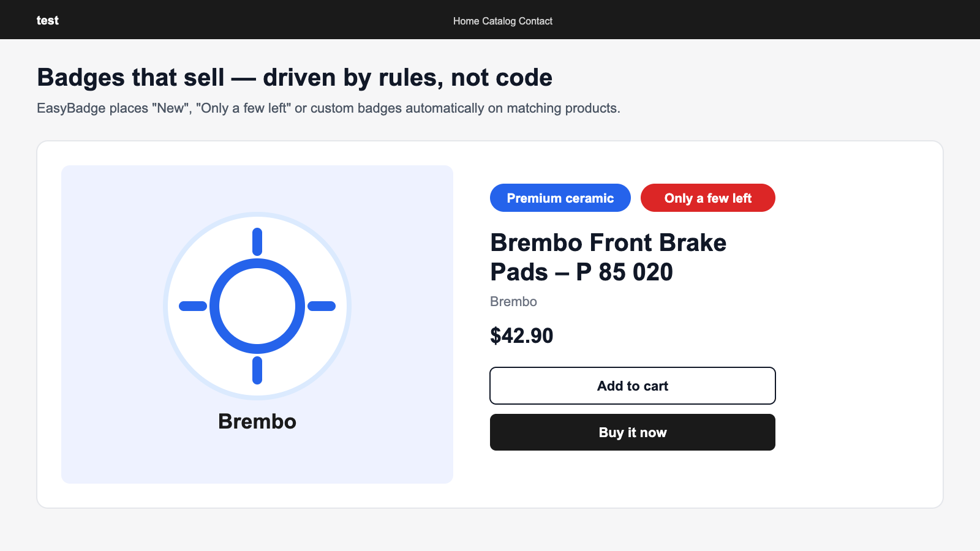The height and width of the screenshot is (551, 980).
Task: Click the Brembo caption under product image
Action: coord(257,421)
